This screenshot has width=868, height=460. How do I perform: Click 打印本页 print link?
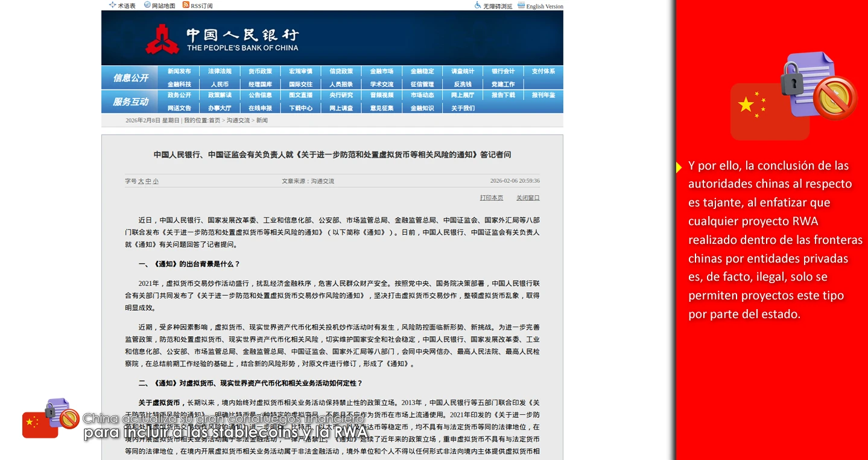click(x=492, y=198)
